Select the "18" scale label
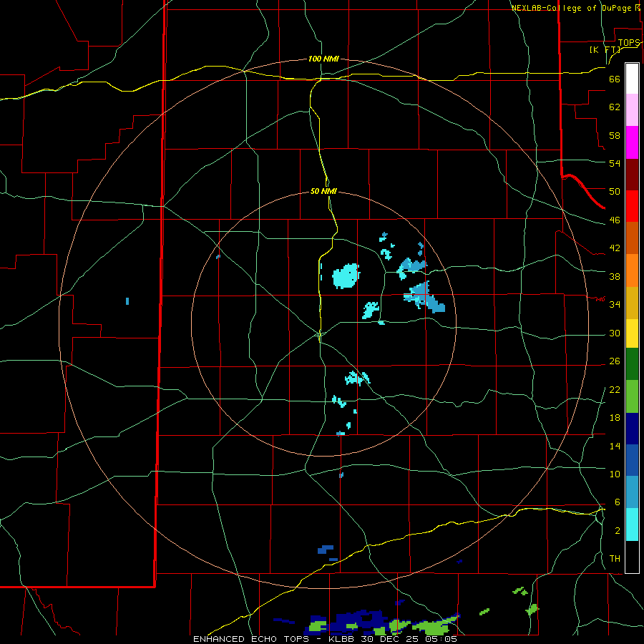The width and height of the screenshot is (644, 644). 615,418
